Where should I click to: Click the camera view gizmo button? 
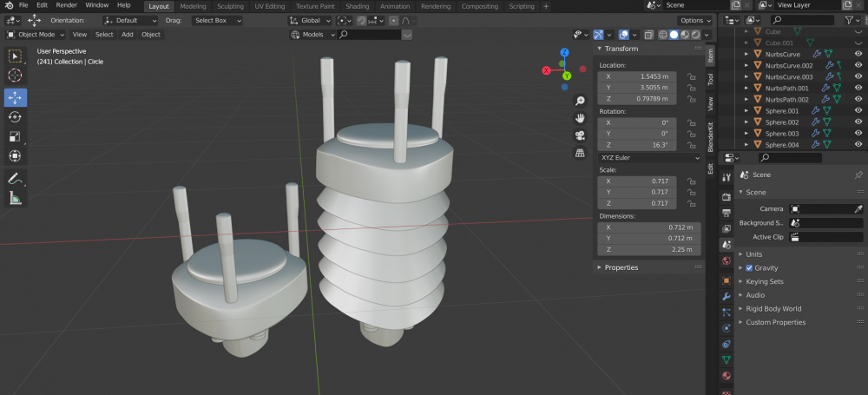[580, 135]
